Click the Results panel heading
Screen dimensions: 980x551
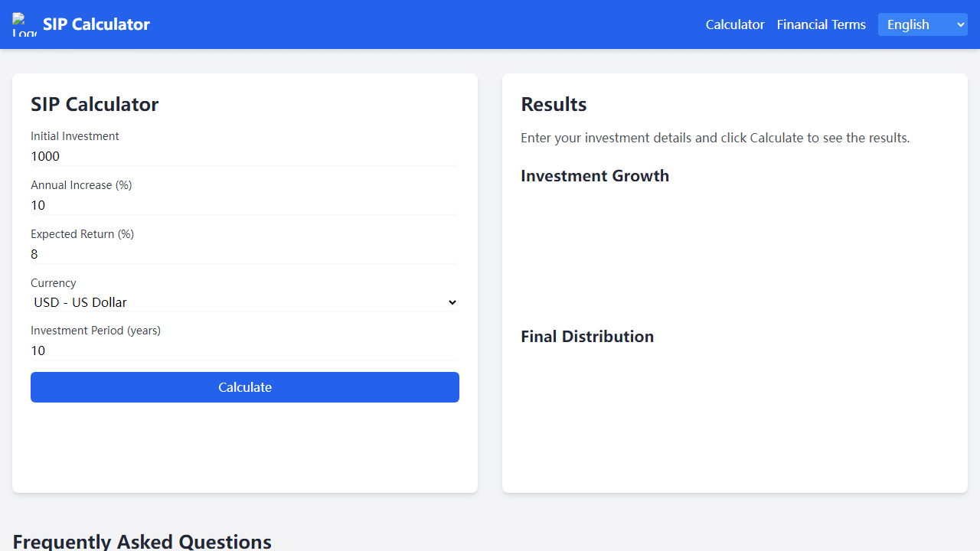554,104
